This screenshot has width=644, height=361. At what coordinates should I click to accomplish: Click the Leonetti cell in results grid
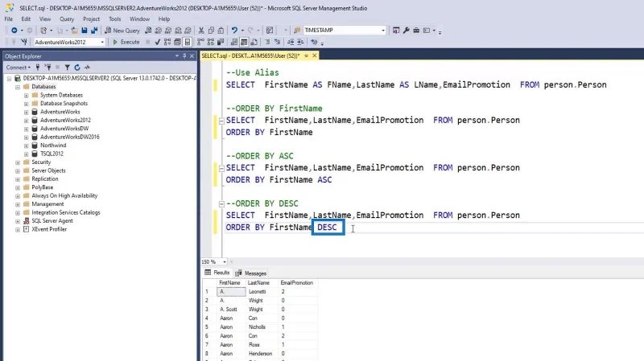262,292
